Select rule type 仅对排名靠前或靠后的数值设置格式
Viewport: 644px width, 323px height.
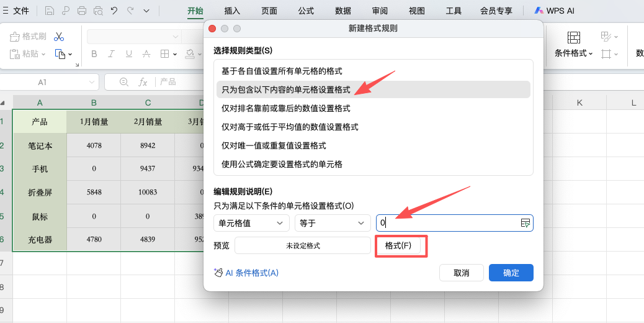[x=373, y=109]
